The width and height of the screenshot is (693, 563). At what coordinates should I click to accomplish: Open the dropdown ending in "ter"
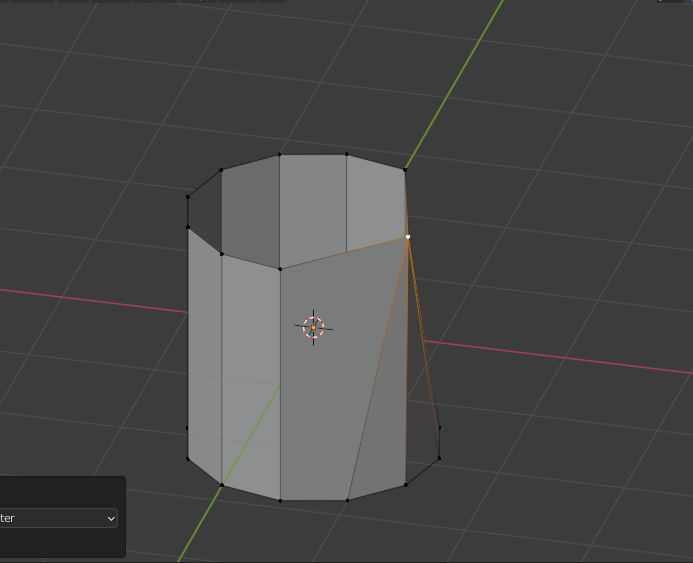58,518
